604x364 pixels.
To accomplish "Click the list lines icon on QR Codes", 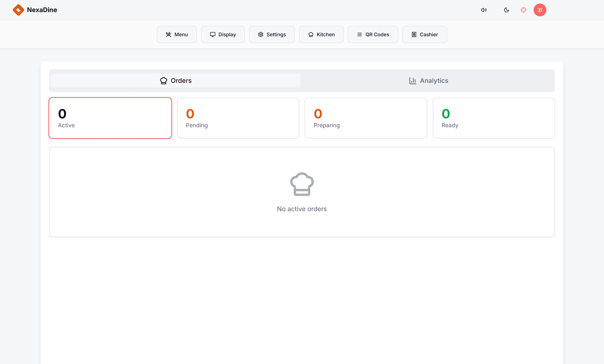I will [360, 34].
